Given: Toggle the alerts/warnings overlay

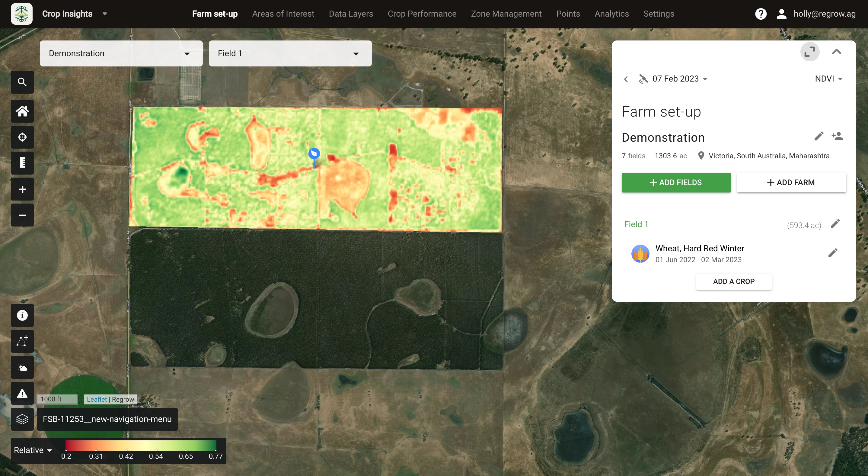Looking at the screenshot, I should (22, 393).
